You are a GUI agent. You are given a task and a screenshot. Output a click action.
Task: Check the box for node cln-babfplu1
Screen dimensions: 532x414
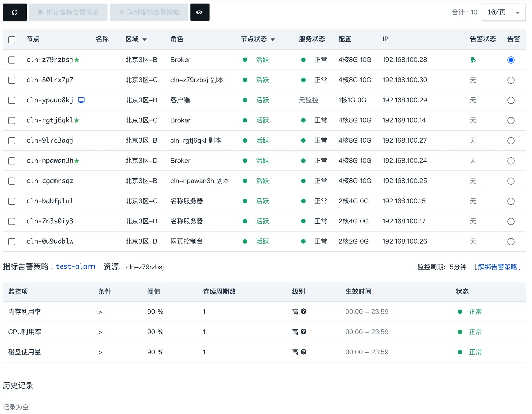12,201
